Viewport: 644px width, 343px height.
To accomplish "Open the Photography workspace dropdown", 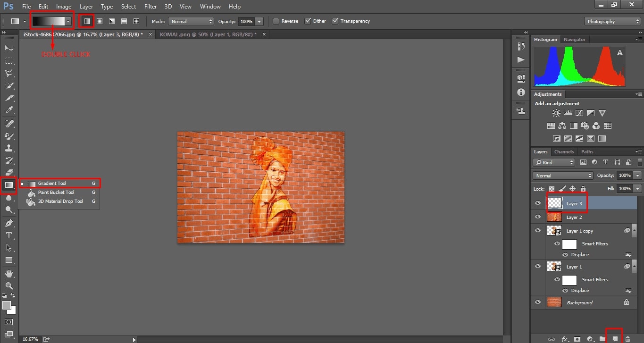I will 612,21.
